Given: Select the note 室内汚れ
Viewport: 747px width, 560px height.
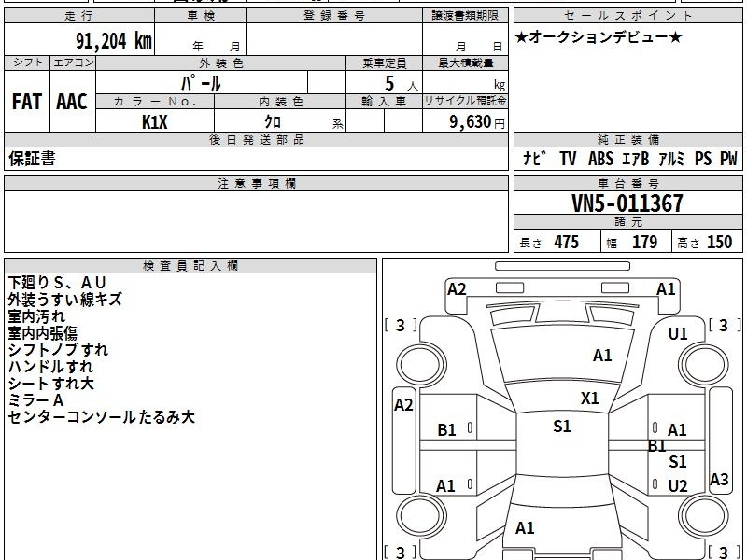Looking at the screenshot, I should click(36, 316).
